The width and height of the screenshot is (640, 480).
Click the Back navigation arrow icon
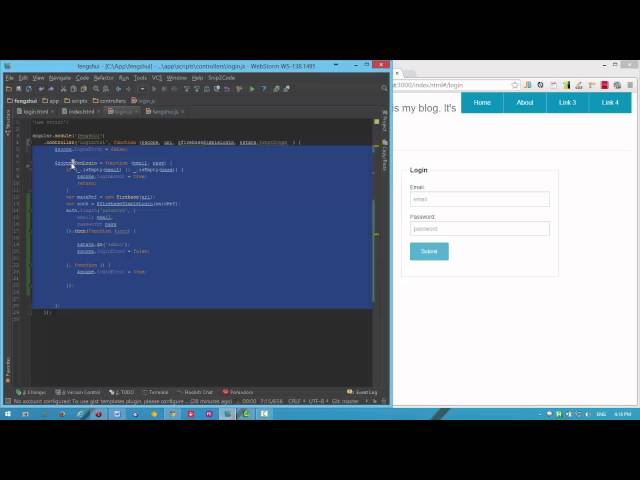coord(118,89)
